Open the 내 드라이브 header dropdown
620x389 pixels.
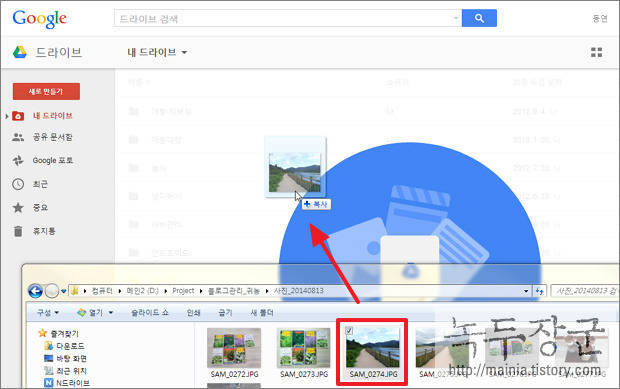tap(157, 52)
